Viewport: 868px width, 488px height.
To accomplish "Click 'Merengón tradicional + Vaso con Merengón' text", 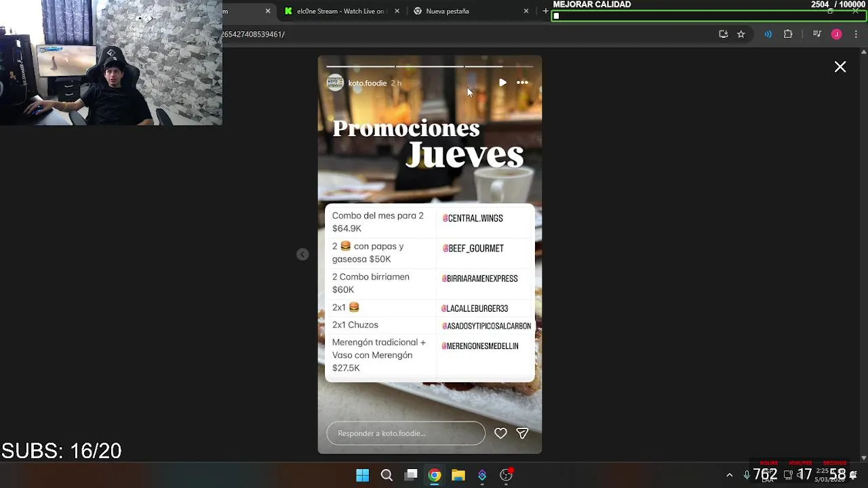I will pyautogui.click(x=379, y=348).
